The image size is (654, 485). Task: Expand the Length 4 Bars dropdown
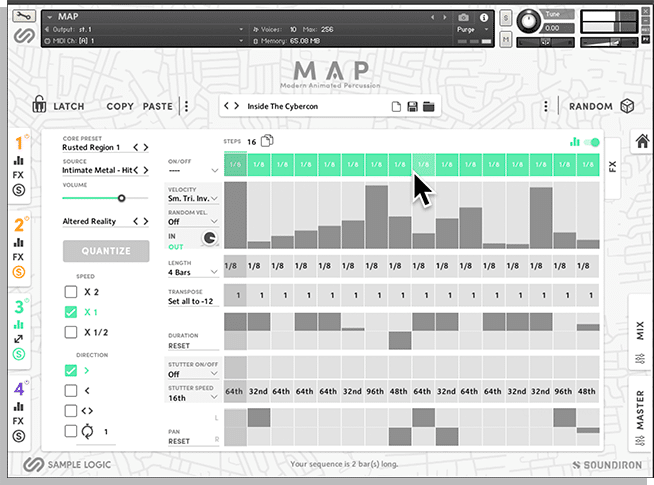pos(194,272)
